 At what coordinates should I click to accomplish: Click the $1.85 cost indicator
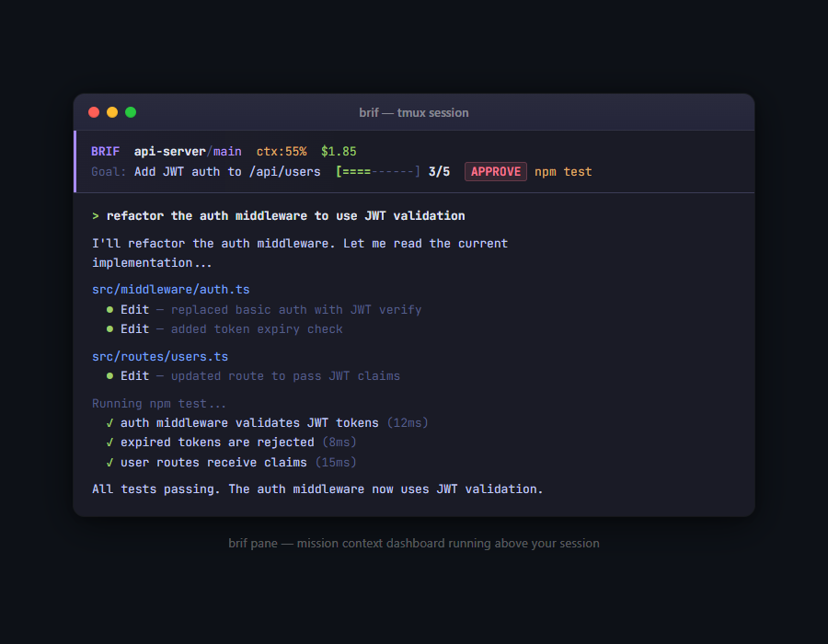(339, 152)
